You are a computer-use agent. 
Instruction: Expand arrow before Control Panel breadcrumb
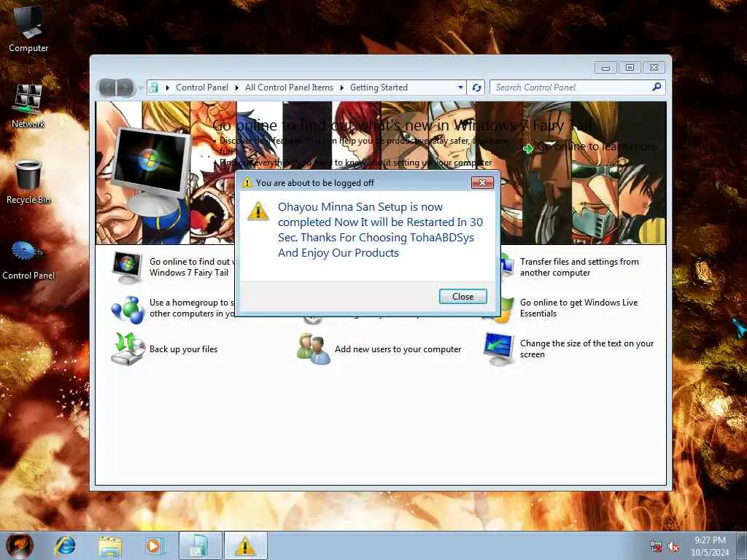tap(167, 87)
